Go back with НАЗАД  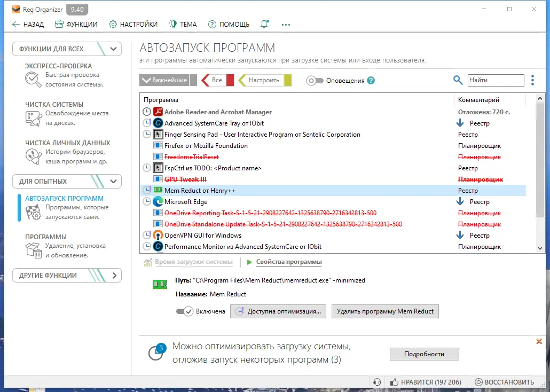28,24
